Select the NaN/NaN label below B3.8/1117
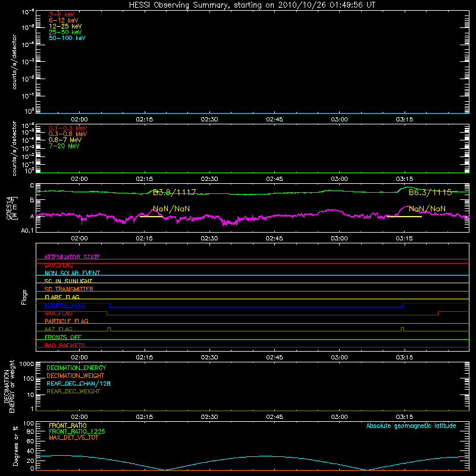The width and height of the screenshot is (476, 476). (171, 209)
